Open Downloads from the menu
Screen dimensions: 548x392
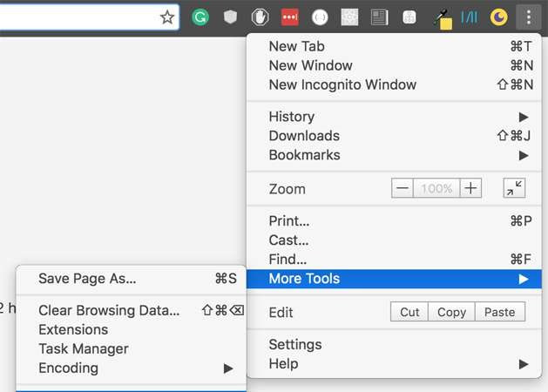394,136
